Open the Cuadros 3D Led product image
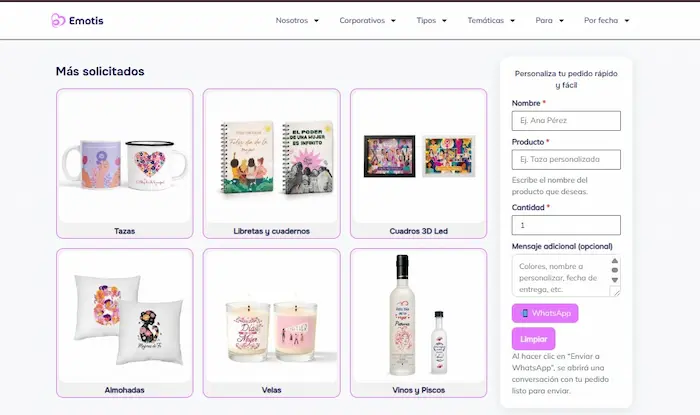This screenshot has width=700, height=415. coord(419,156)
